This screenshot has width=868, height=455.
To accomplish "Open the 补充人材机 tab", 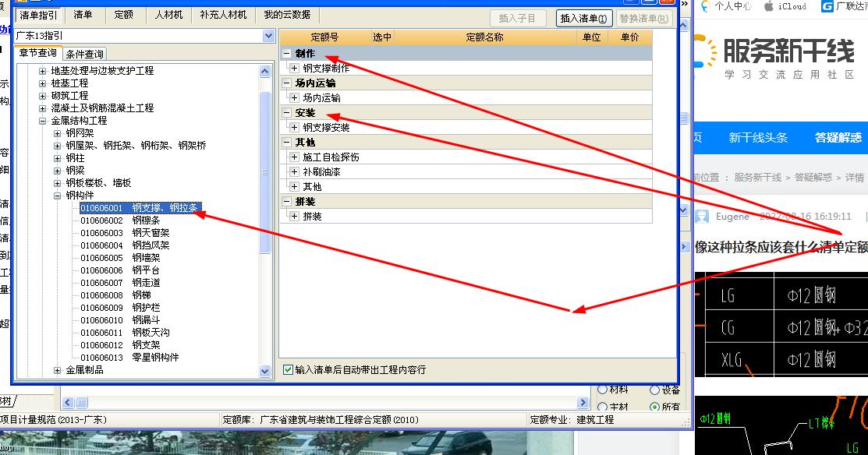I will 223,15.
